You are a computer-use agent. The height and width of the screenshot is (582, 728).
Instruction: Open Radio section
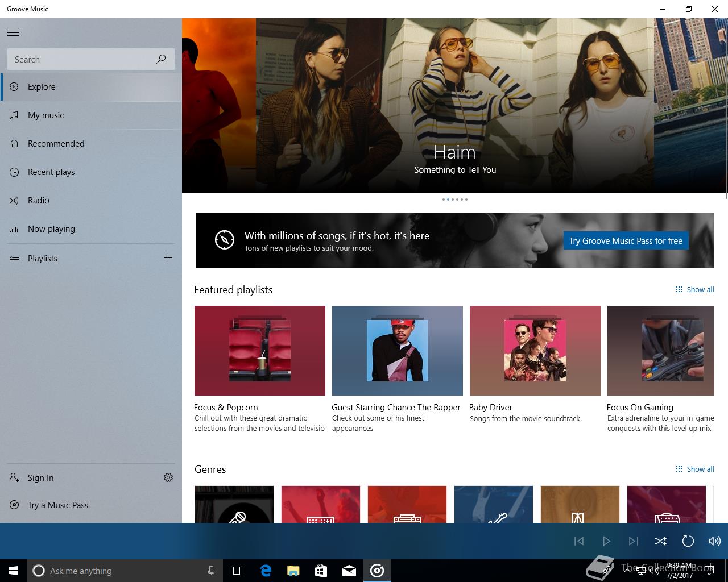coord(91,201)
